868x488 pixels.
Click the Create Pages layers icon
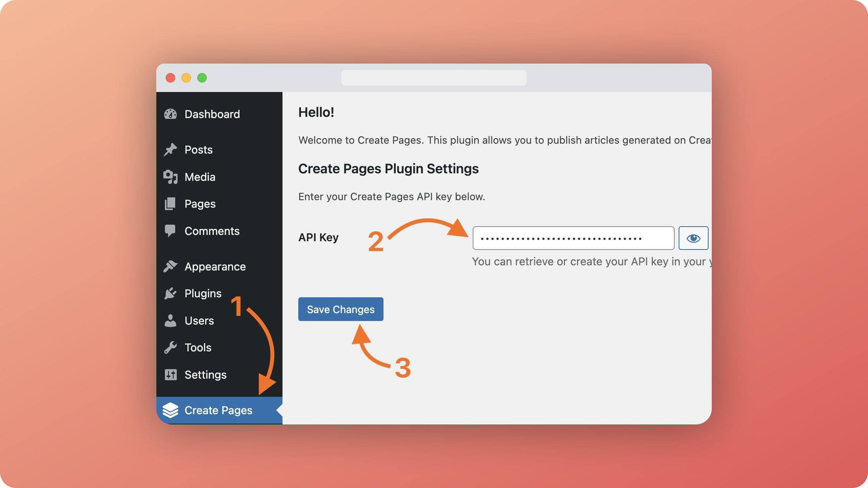pyautogui.click(x=170, y=411)
